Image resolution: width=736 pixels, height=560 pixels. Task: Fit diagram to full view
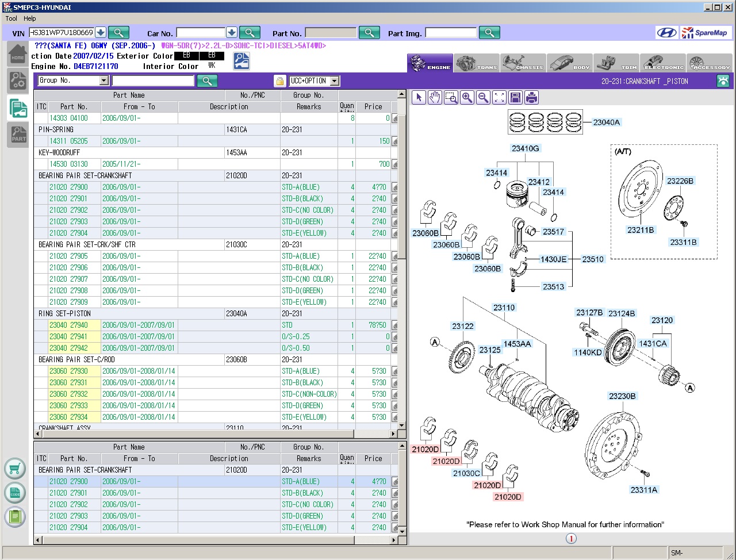[x=499, y=98]
